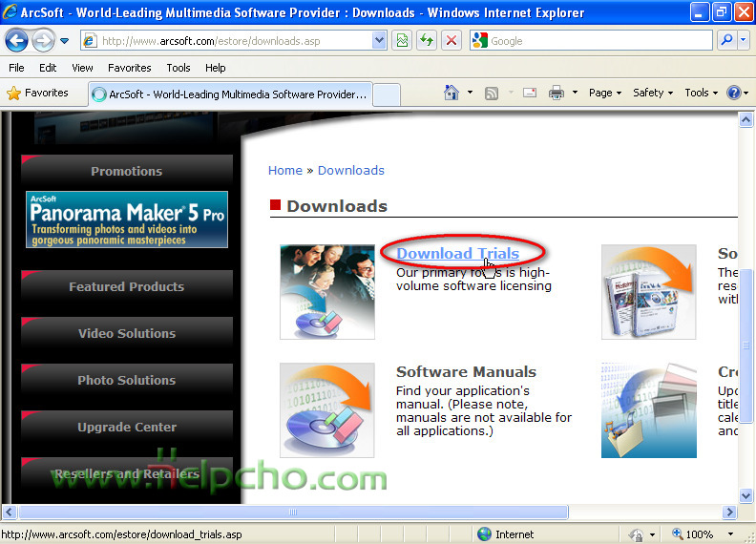Click the browser Forward button
Image resolution: width=756 pixels, height=544 pixels.
click(42, 40)
